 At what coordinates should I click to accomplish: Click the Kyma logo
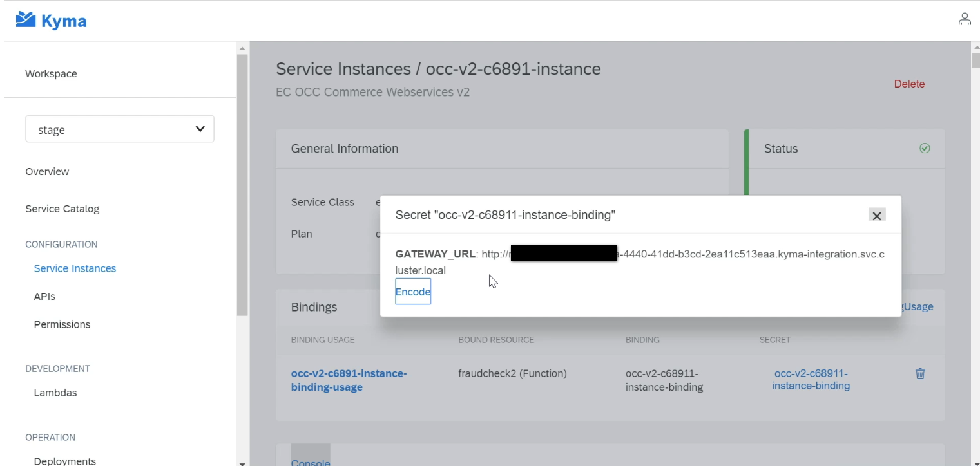[51, 21]
